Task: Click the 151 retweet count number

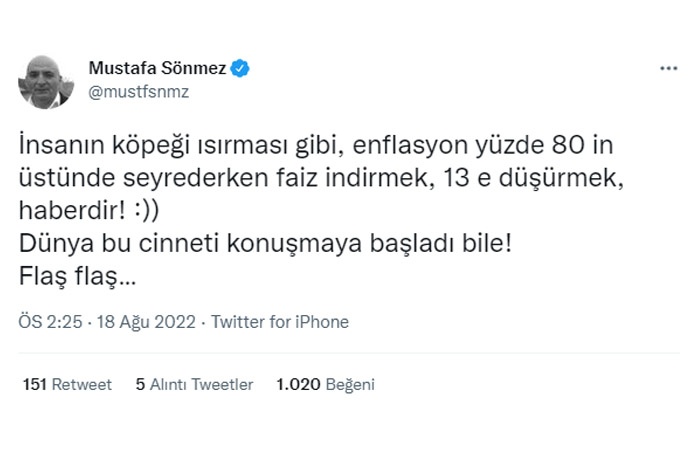Action: [34, 384]
